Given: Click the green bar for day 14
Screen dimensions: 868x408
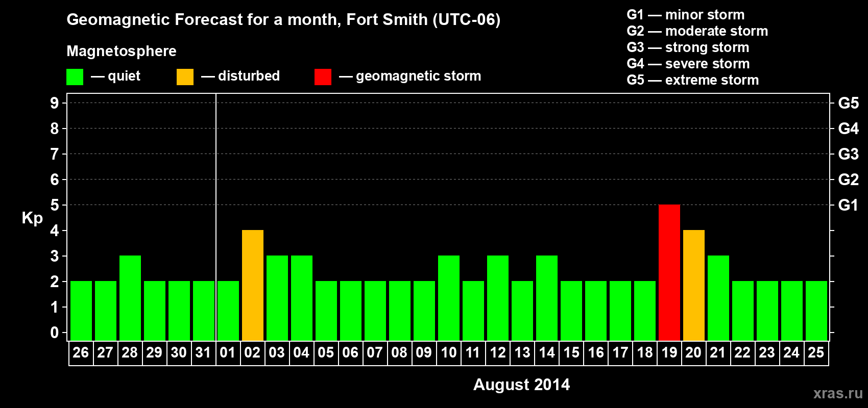Looking at the screenshot, I should [x=547, y=298].
